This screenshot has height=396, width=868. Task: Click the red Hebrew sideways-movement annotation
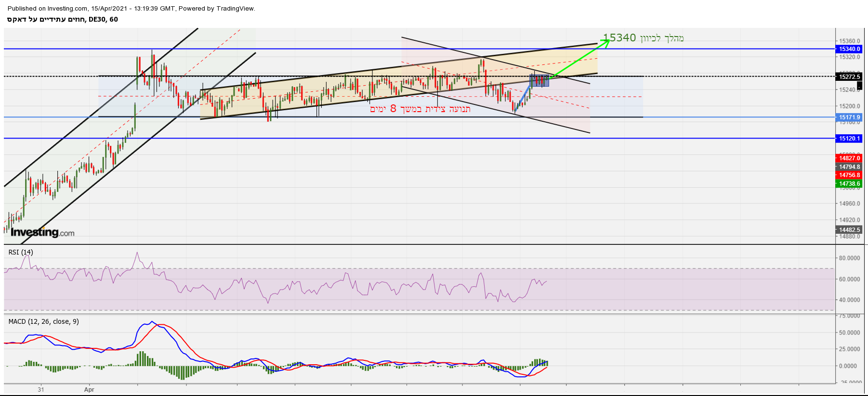coord(420,109)
